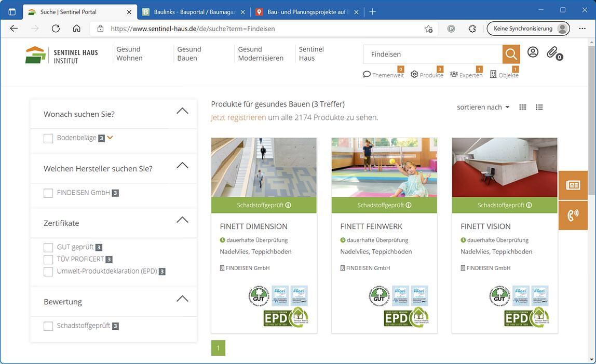The height and width of the screenshot is (364, 596).
Task: Open the browser settings three-dot menu
Action: (x=582, y=29)
